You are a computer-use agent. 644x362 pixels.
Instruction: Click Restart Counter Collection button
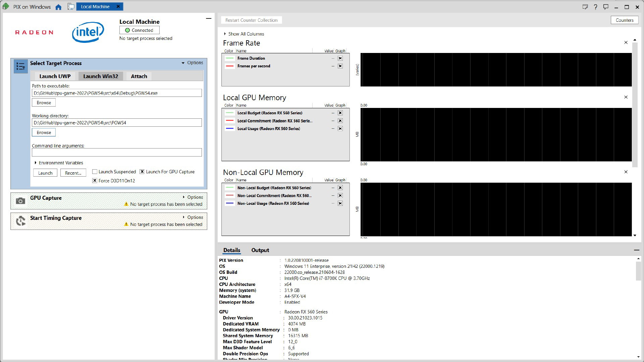(252, 20)
